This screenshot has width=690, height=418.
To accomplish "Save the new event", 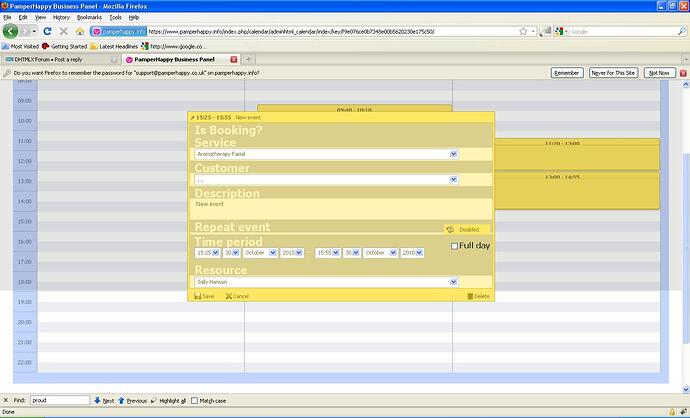I will coord(204,296).
